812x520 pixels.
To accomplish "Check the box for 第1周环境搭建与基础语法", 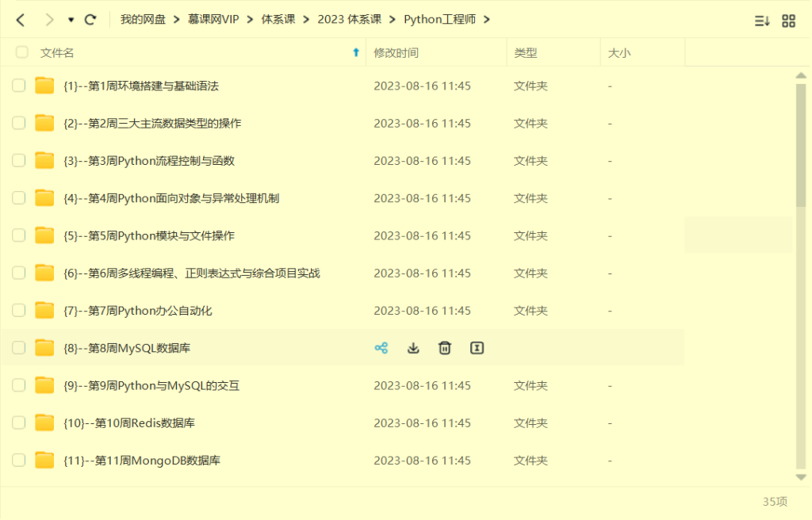I will (19, 86).
